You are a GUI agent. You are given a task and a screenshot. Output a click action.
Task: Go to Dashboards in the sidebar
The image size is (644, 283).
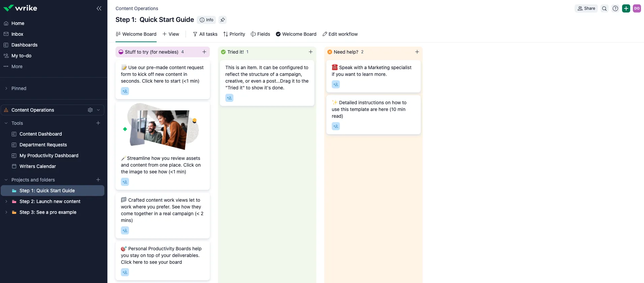tap(24, 45)
